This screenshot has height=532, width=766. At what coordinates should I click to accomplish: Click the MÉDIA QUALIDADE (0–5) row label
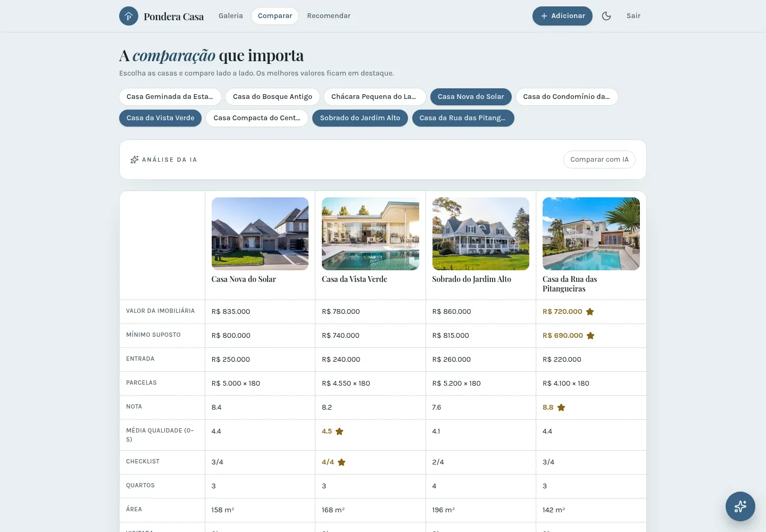(160, 435)
